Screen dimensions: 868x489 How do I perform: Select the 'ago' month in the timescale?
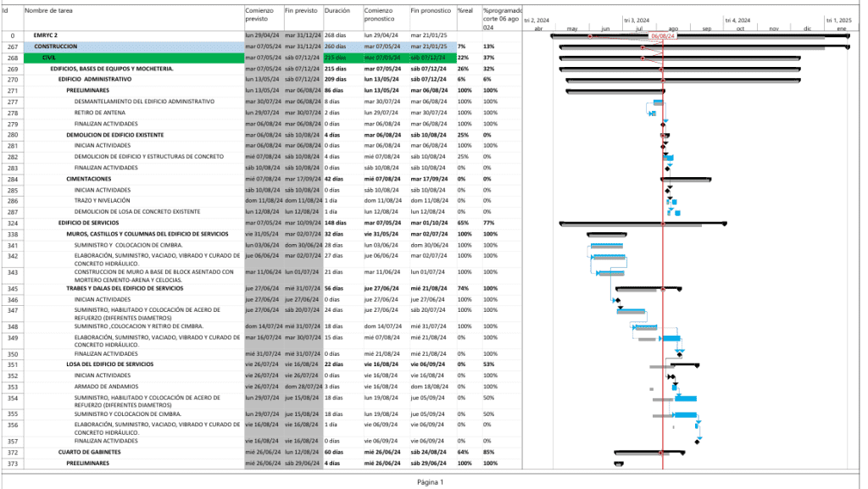(673, 29)
